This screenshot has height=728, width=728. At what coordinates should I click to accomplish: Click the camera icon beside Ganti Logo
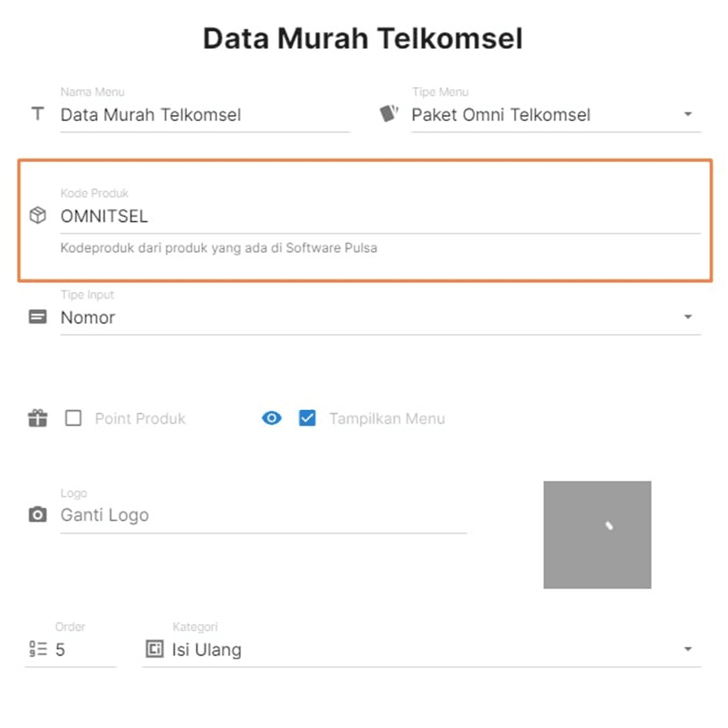37,515
